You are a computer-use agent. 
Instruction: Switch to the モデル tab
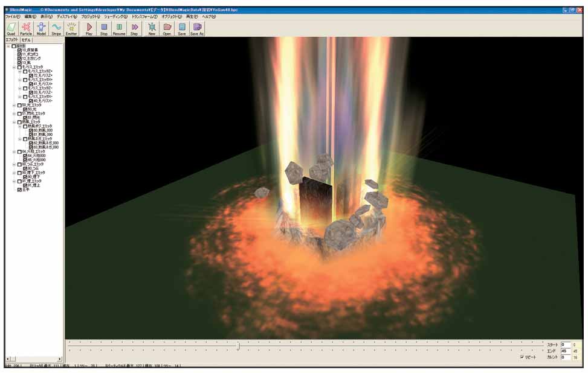pyautogui.click(x=26, y=40)
